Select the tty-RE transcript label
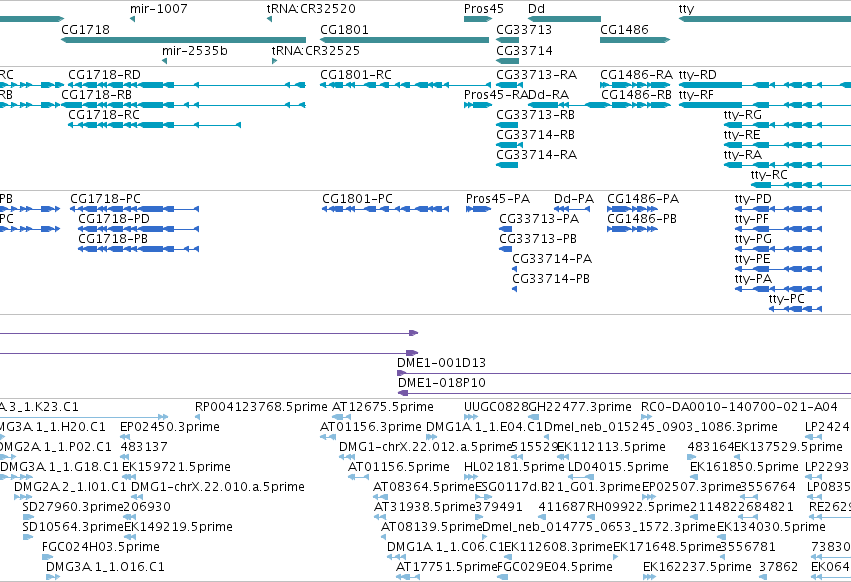 [742, 135]
